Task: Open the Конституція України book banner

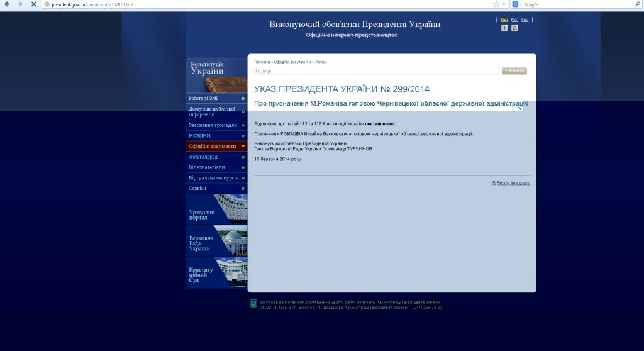Action: (x=216, y=75)
